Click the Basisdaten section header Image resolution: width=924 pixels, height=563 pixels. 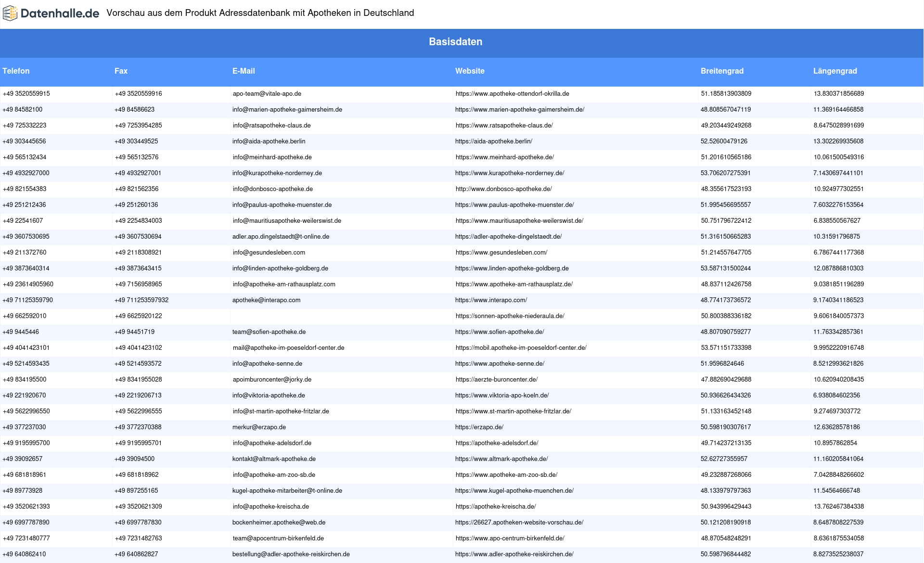456,42
